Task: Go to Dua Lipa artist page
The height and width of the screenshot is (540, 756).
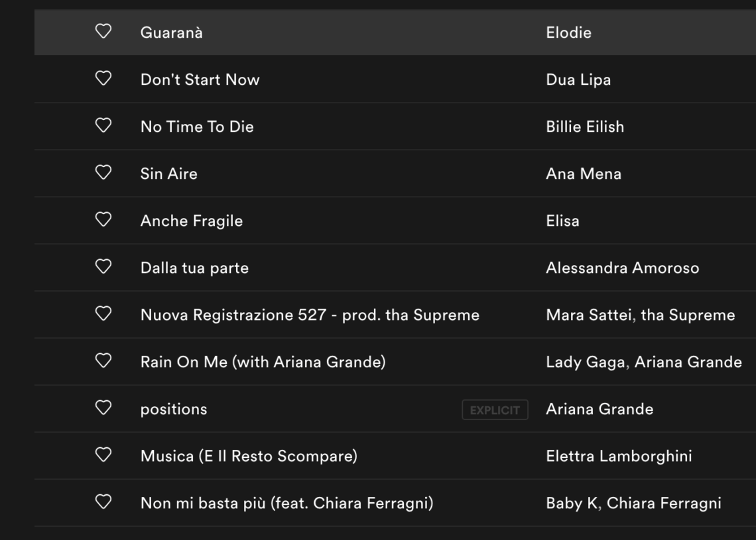Action: tap(578, 80)
